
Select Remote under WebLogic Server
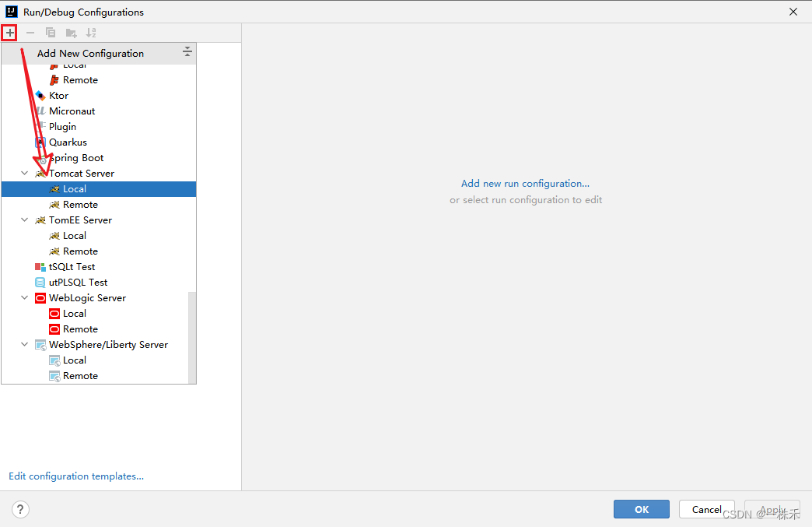click(96, 329)
